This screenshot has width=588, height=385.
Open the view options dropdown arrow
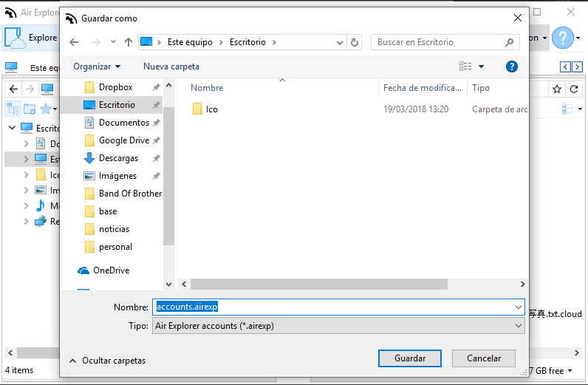click(x=481, y=67)
